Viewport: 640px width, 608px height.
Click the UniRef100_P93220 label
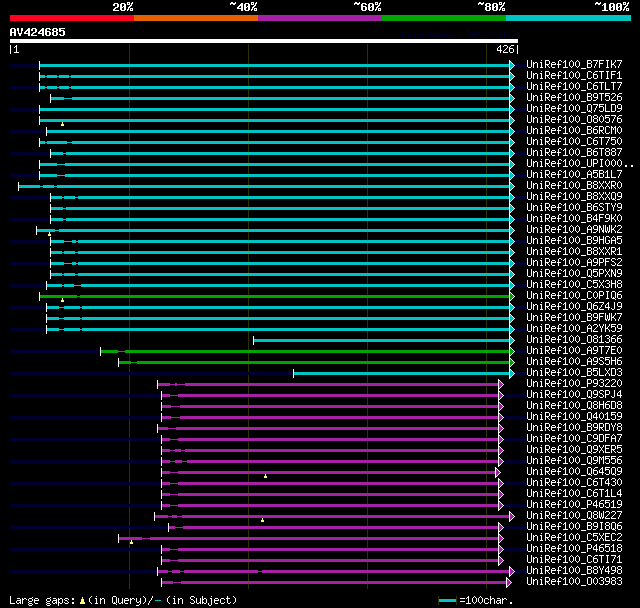pos(574,384)
